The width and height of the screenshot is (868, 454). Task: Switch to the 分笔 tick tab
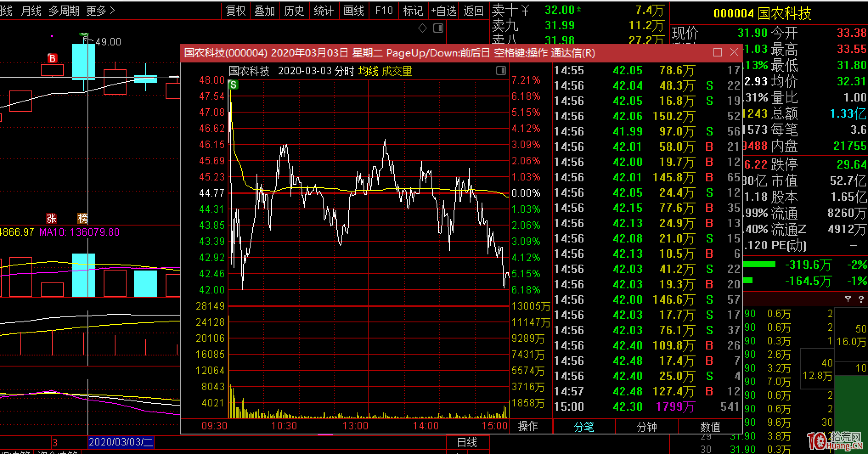coord(584,427)
